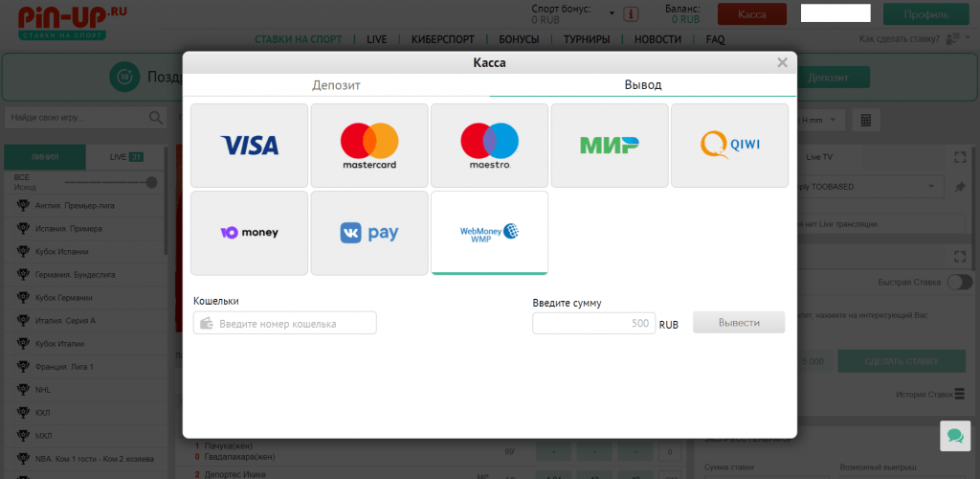The height and width of the screenshot is (479, 980).
Task: Open Кубок Италии in the list
Action: (84, 343)
